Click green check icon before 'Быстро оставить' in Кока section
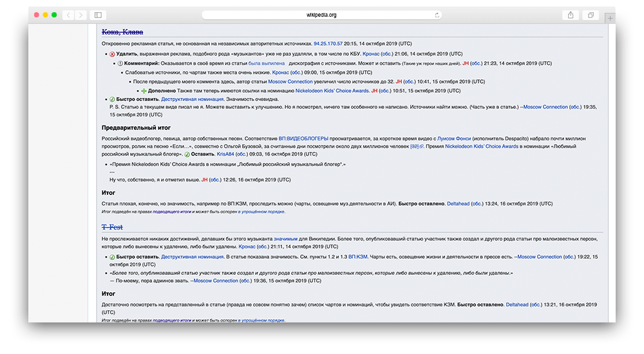 click(112, 100)
